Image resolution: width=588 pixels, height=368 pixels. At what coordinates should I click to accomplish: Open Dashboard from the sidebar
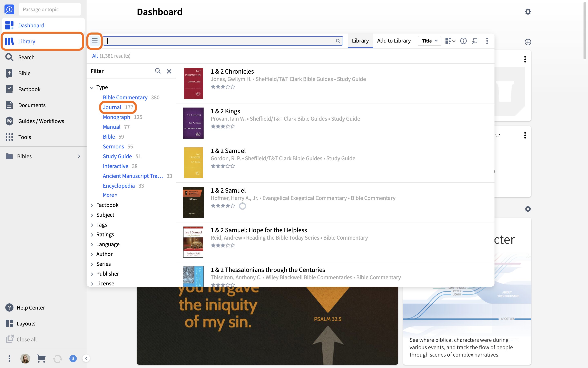43,25
